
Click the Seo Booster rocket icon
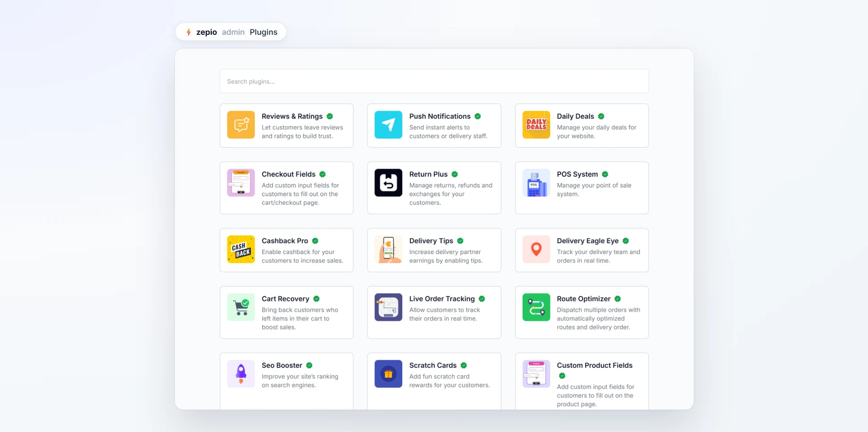click(x=241, y=374)
